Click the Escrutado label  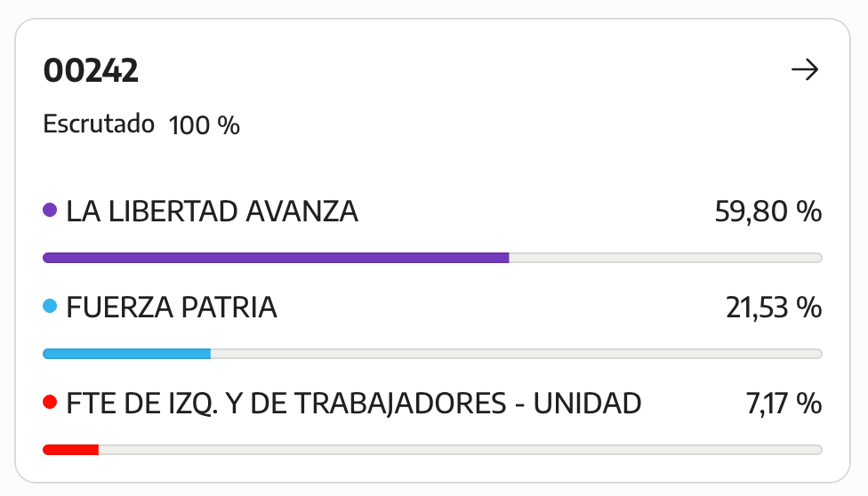[99, 124]
